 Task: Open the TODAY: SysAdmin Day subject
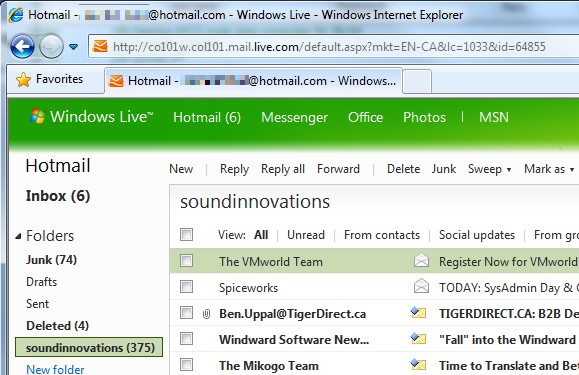509,288
